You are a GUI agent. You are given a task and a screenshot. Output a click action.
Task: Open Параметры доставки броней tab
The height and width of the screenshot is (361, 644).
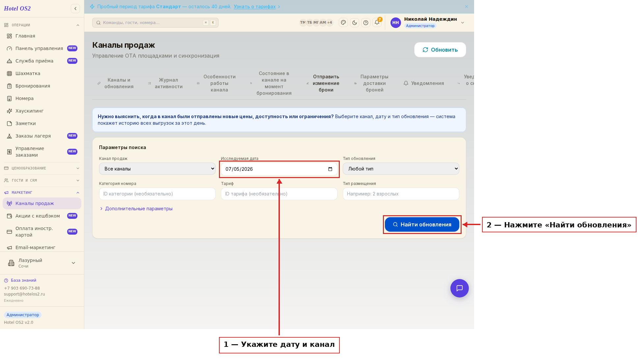point(371,83)
